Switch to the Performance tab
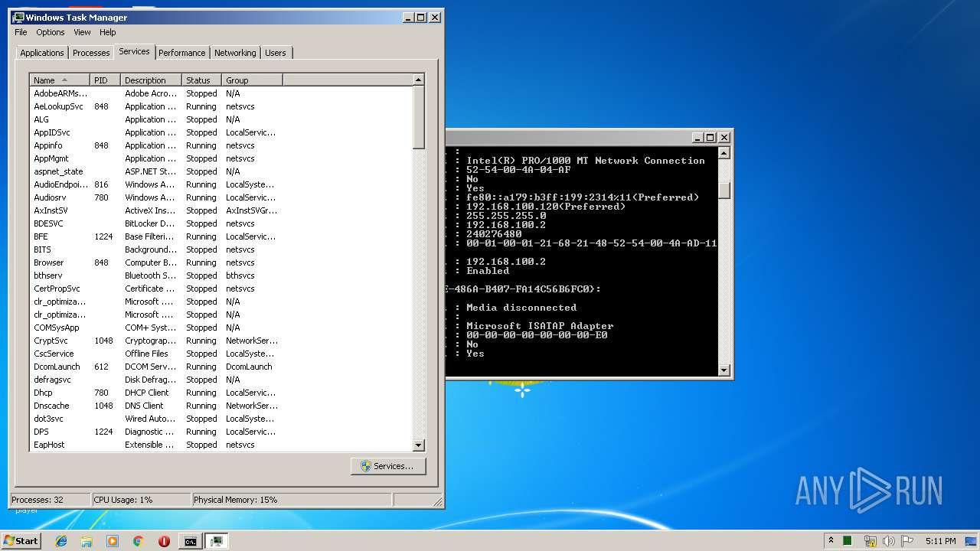 point(182,53)
